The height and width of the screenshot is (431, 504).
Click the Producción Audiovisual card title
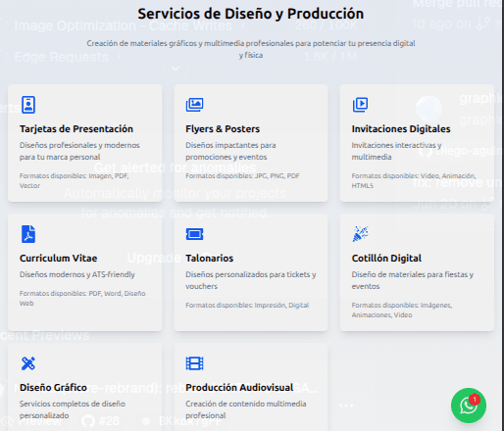pos(239,388)
